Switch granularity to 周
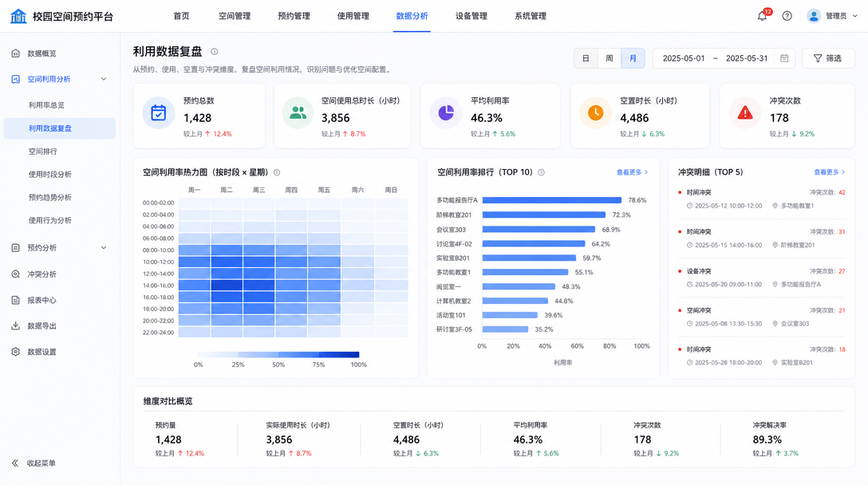This screenshot has height=485, width=868. (609, 58)
